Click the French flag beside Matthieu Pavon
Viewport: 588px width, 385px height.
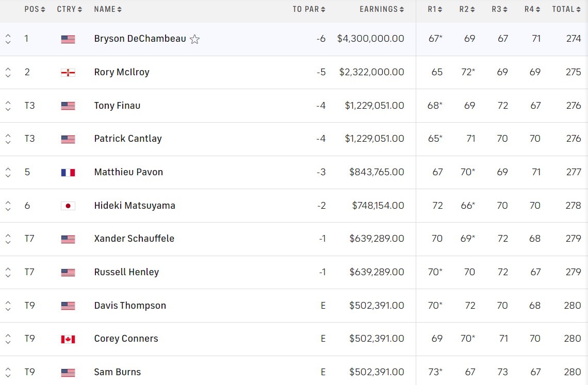click(68, 173)
